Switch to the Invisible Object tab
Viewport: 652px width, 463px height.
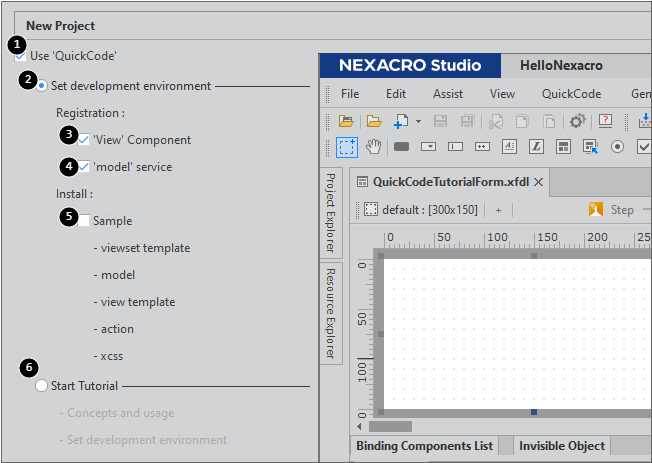point(563,446)
